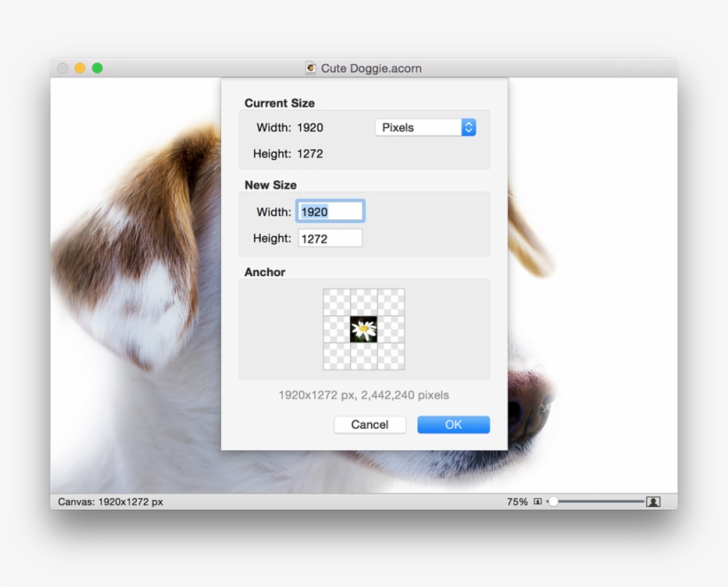
Task: Click the large zoom-in icon in status bar
Action: click(653, 502)
